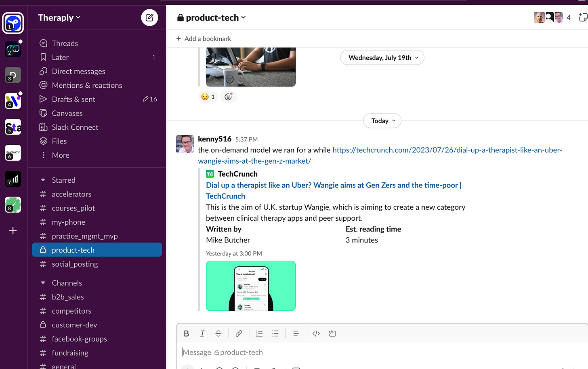Toggle strikethrough formatting in composer
Image resolution: width=588 pixels, height=369 pixels.
pyautogui.click(x=218, y=333)
